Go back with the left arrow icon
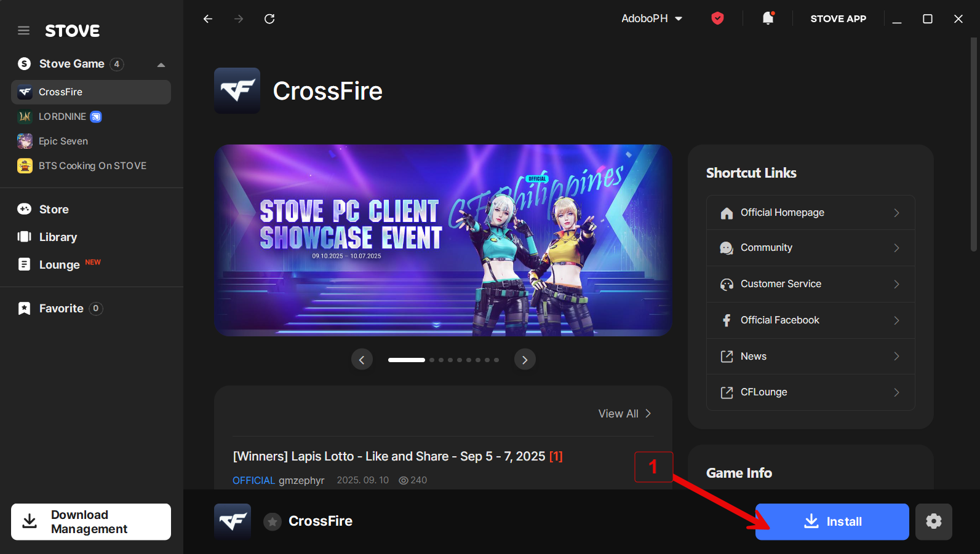The width and height of the screenshot is (980, 554). click(x=208, y=19)
